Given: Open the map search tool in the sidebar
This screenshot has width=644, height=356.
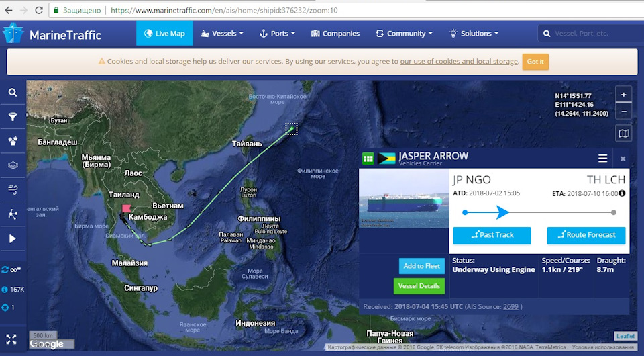Looking at the screenshot, I should [13, 93].
